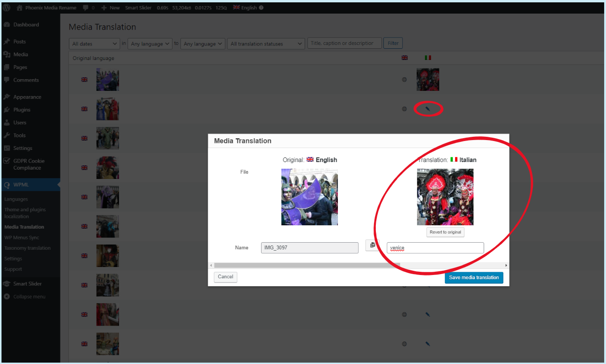Click the GDPR Cookie Compliance checkmark icon
The height and width of the screenshot is (364, 606).
[x=7, y=161]
